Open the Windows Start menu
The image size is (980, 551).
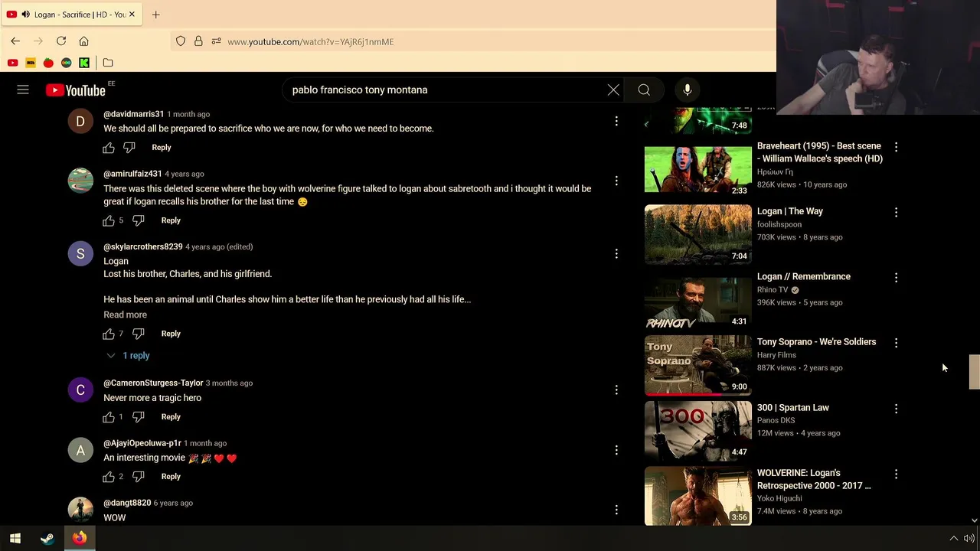[15, 538]
